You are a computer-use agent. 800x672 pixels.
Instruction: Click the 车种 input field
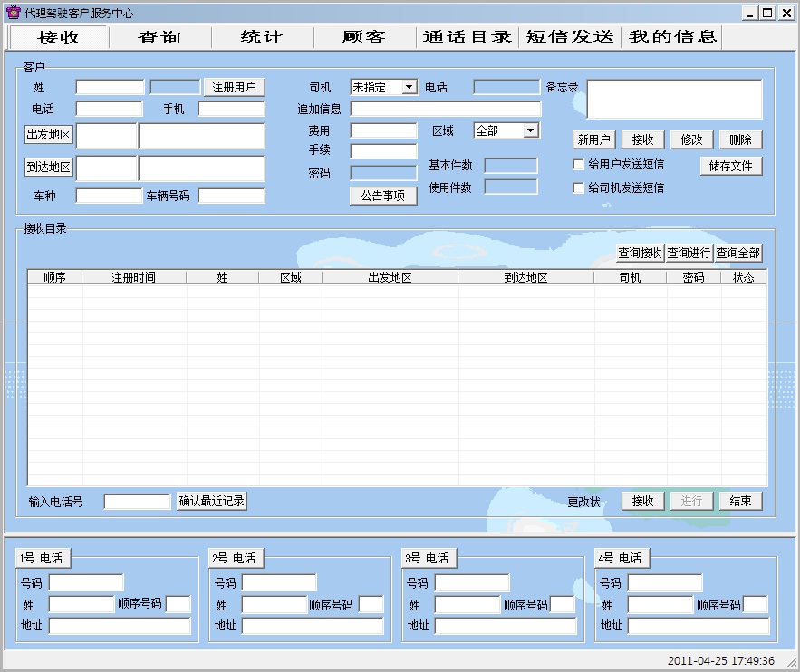(x=110, y=196)
